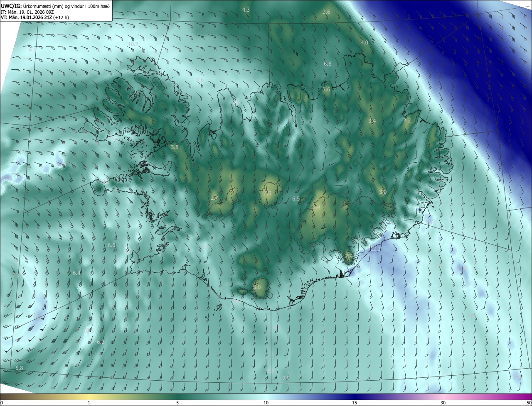Click the valid time line 'VT: Mán. 19.01.2026 21Z'

pyautogui.click(x=26, y=18)
